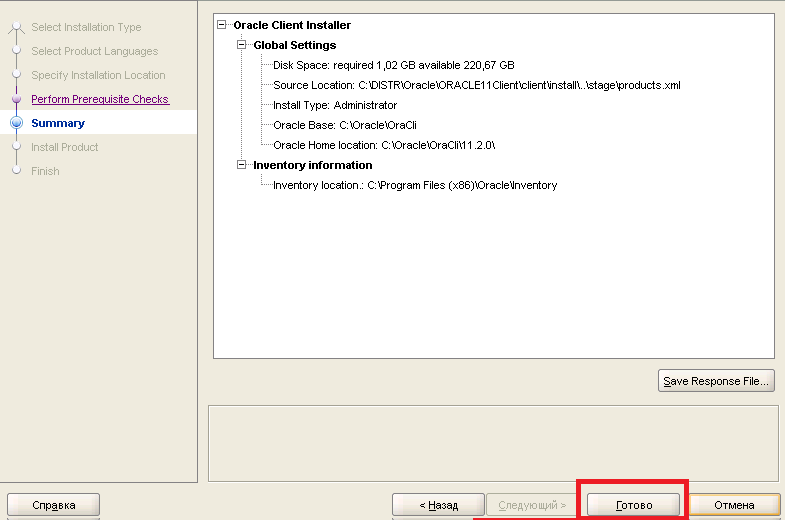Click the Select Product Languages step bullet
Screen dimensions: 785x520
[17, 50]
